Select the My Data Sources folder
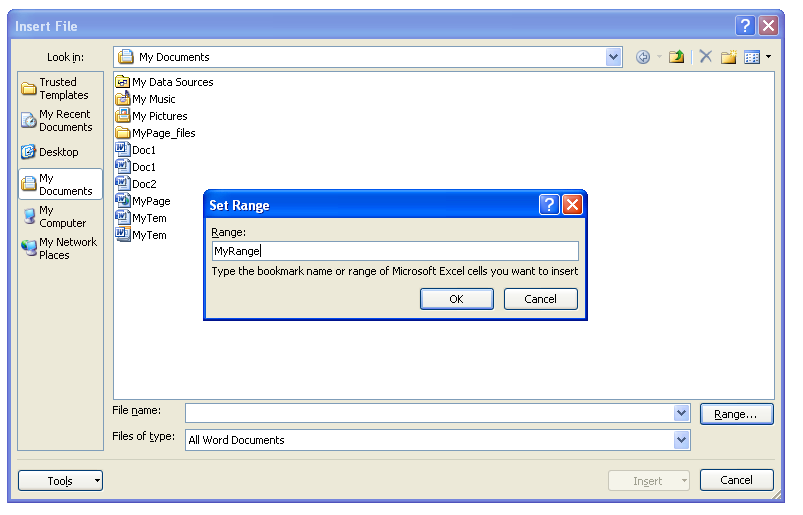Screen dimensions: 803x515 click(164, 82)
